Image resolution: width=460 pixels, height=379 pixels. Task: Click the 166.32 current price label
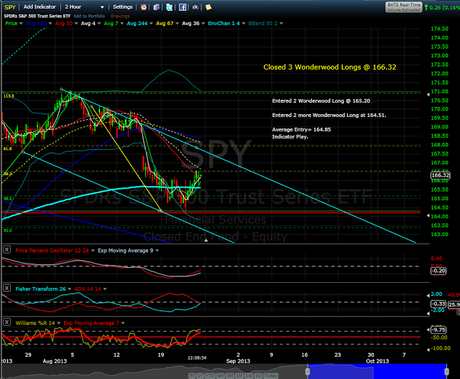(440, 175)
